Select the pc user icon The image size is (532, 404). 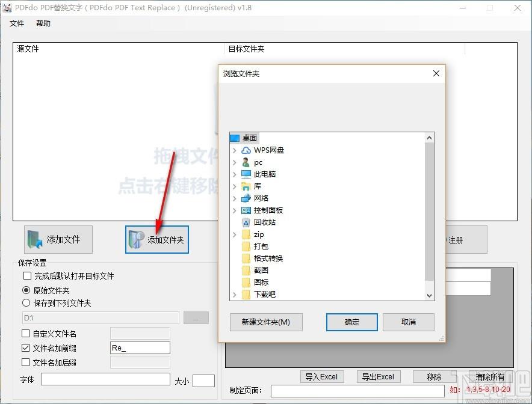click(x=246, y=162)
